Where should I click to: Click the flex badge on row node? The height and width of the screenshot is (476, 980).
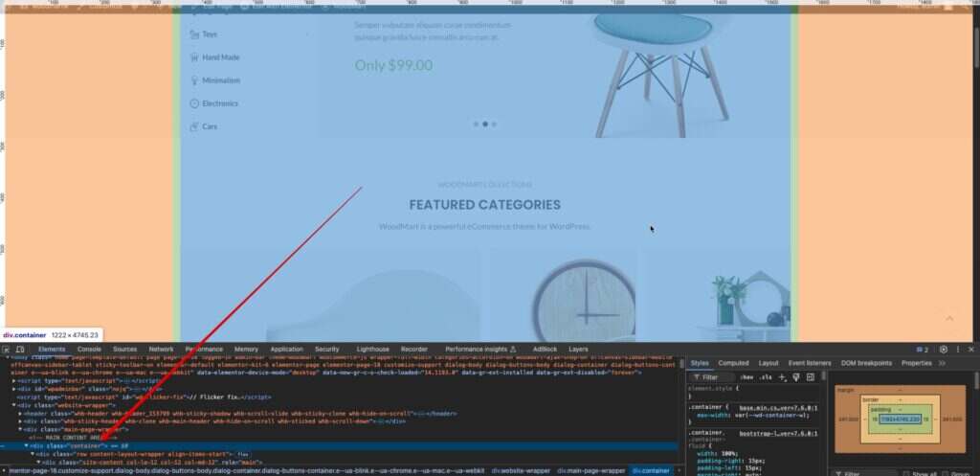pyautogui.click(x=243, y=454)
